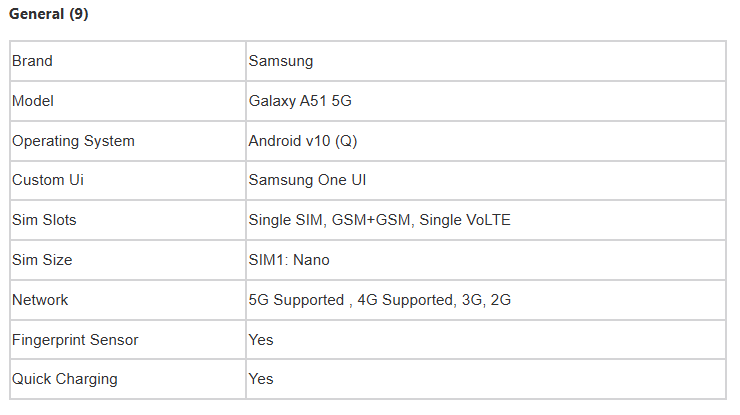Select the Sim Slots label cell
The height and width of the screenshot is (415, 740).
pos(44,220)
